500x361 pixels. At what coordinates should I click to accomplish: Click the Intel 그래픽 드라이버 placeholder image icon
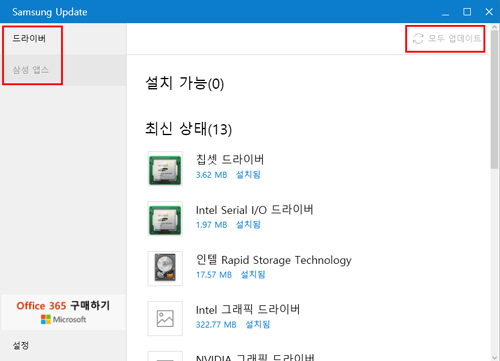165,318
